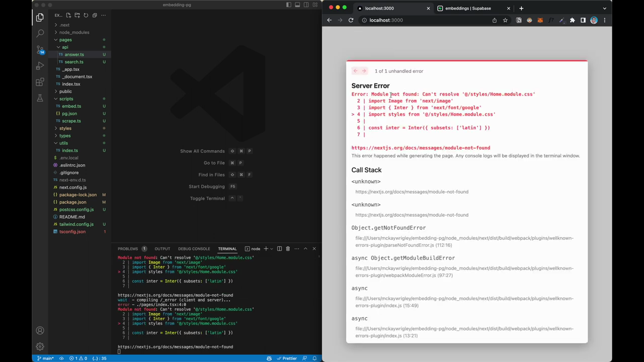The image size is (644, 362).
Task: Click errors and warnings count in status bar
Action: coord(78,358)
